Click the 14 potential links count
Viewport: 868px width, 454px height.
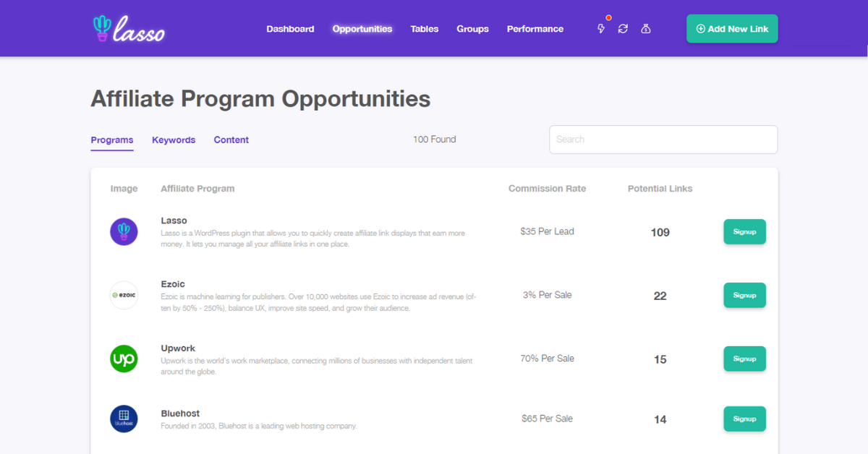(660, 419)
